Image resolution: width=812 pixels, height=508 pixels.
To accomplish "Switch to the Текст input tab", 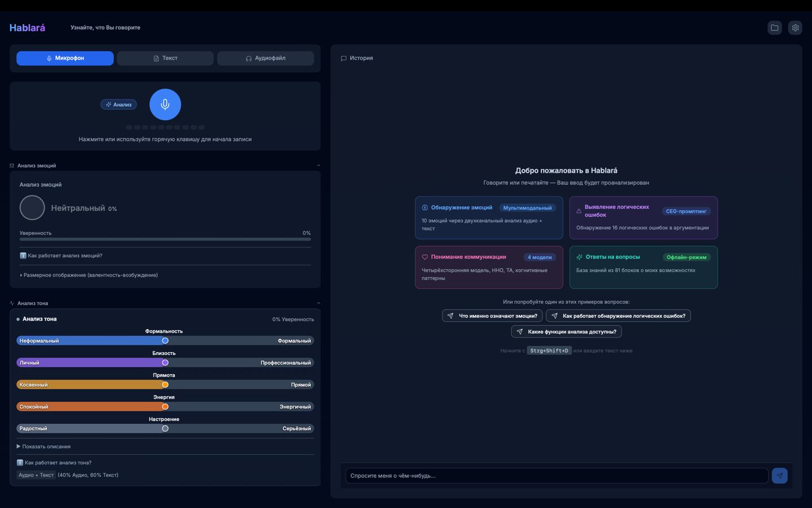I will click(x=165, y=58).
